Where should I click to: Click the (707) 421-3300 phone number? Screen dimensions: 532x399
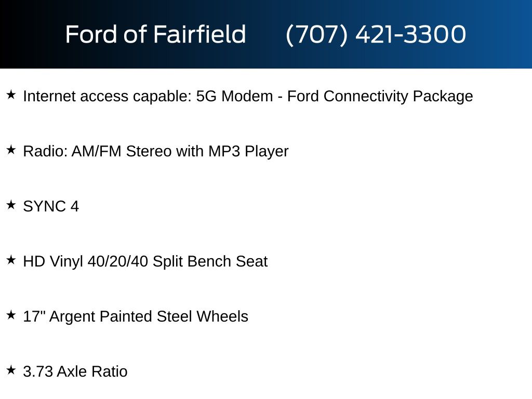[x=376, y=35]
